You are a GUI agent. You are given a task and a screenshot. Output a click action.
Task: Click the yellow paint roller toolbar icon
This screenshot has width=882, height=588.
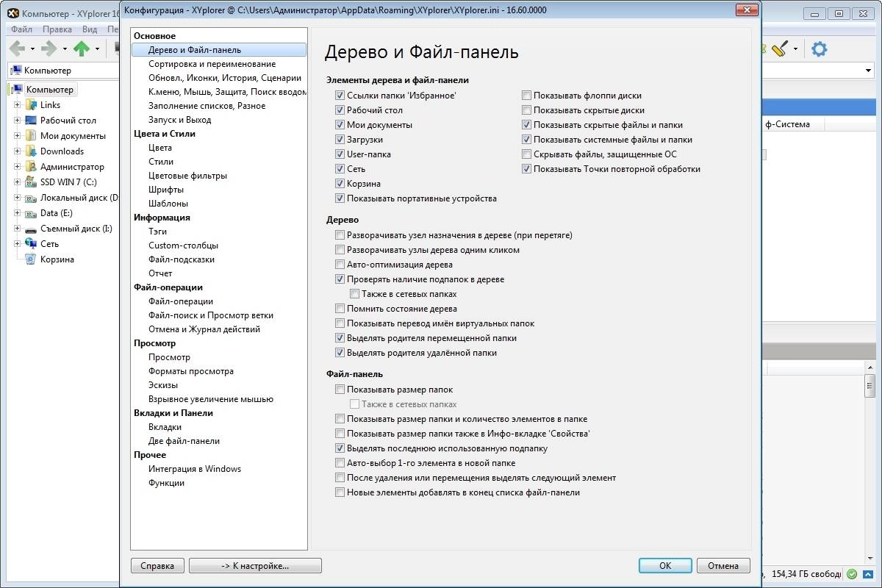tap(781, 49)
